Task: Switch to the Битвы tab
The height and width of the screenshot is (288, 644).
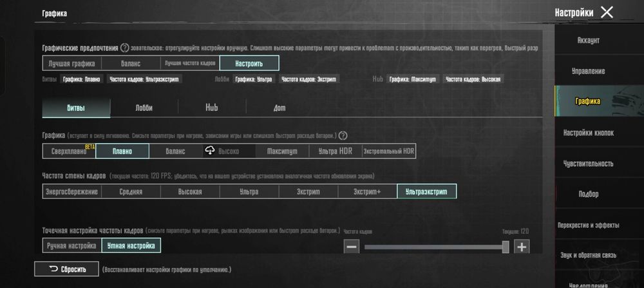Action: (x=76, y=108)
